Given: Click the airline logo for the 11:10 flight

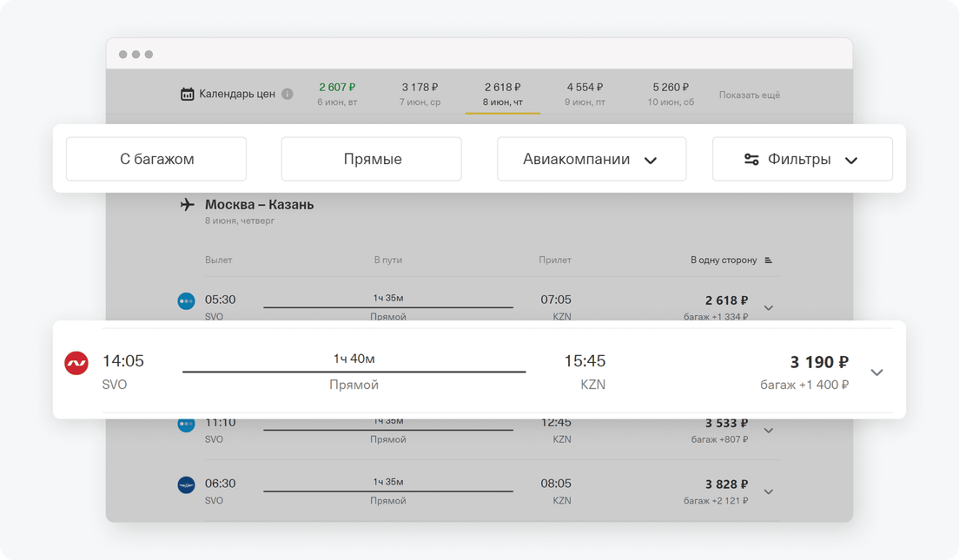Looking at the screenshot, I should click(186, 425).
